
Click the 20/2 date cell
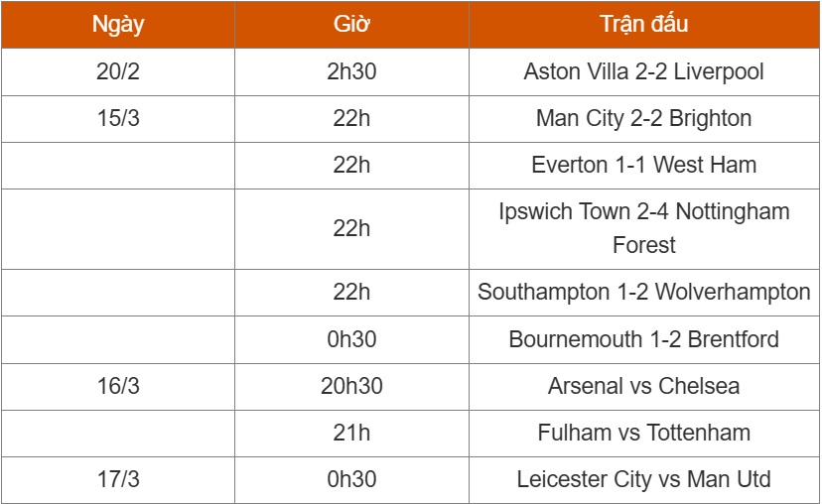118,71
